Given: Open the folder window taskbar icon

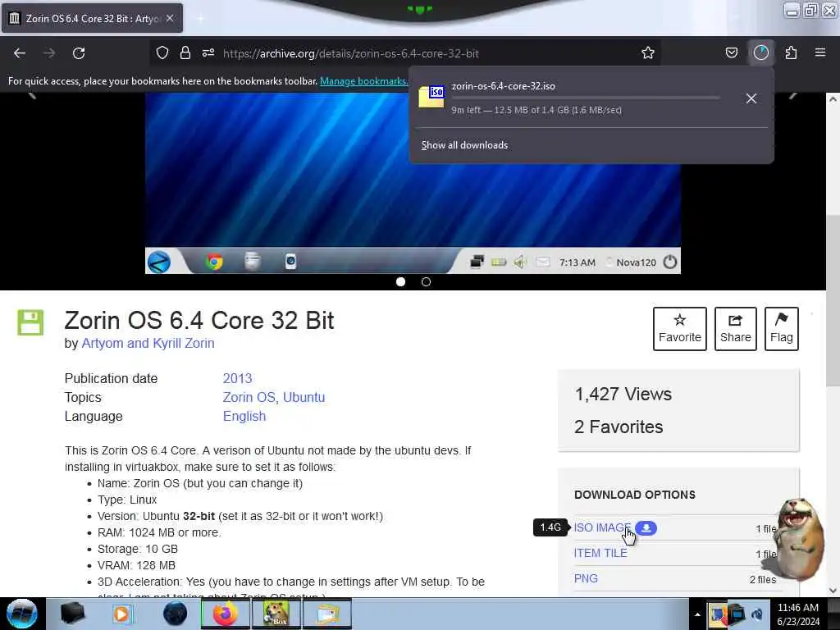Looking at the screenshot, I should tap(327, 614).
